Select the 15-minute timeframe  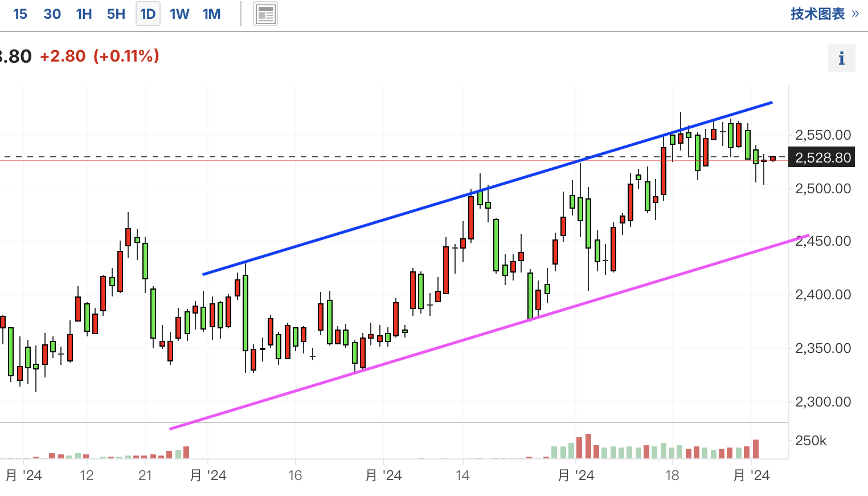(20, 14)
